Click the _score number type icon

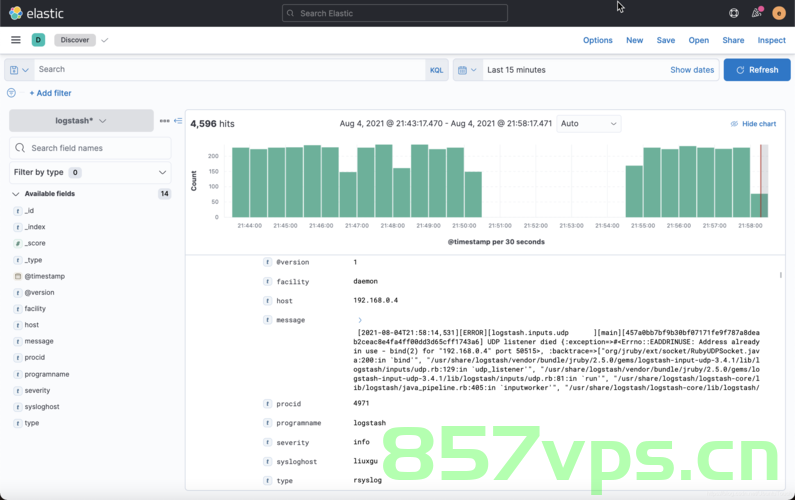18,243
